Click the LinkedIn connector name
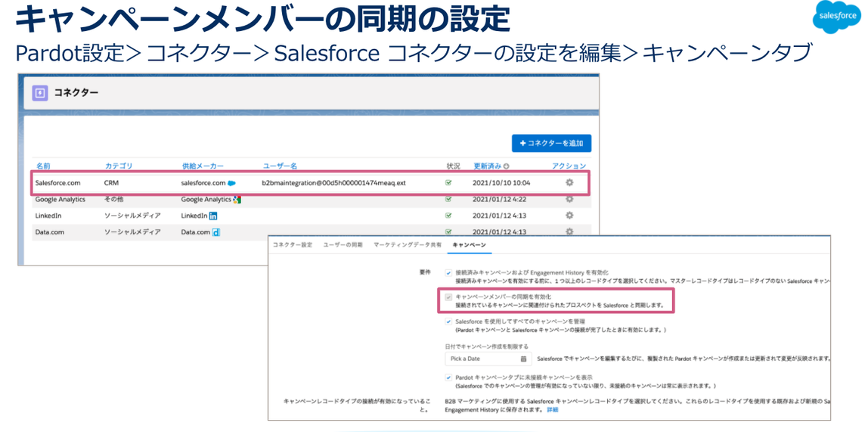Image resolution: width=868 pixels, height=432 pixels. pyautogui.click(x=48, y=216)
